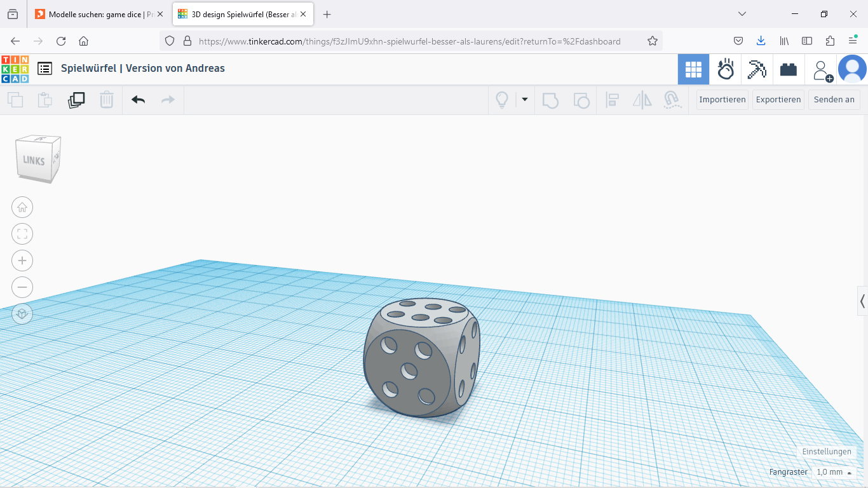
Task: Redo the last action
Action: click(168, 100)
